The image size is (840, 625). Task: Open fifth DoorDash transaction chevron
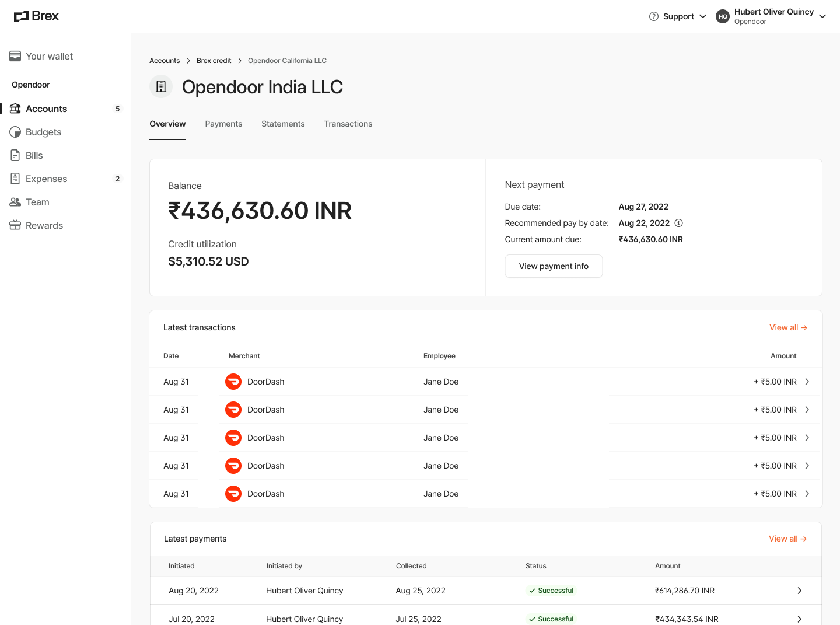[807, 494]
